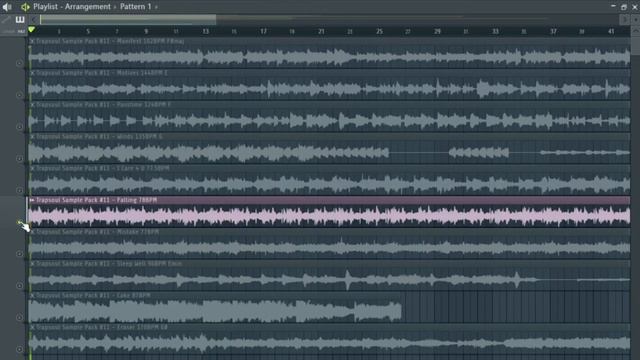Toggle mute on the Manifest track
Image resolution: width=640 pixels, height=360 pixels.
click(x=19, y=63)
